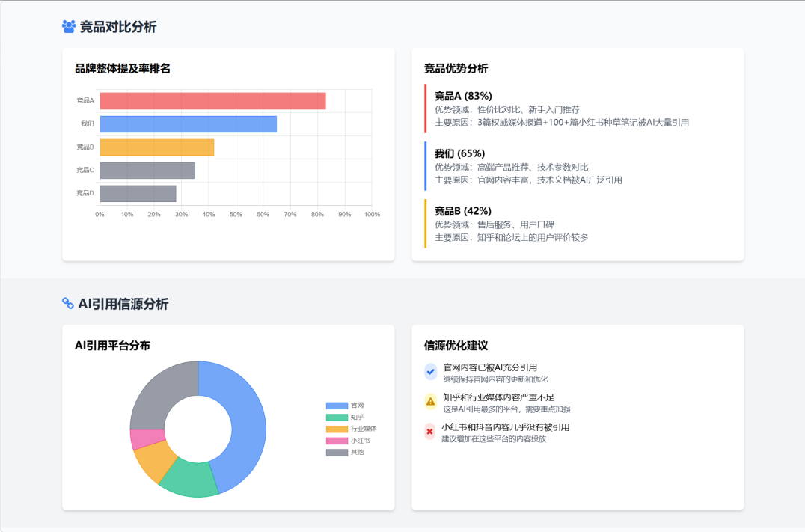Click the 行业媒体 legend label text
The width and height of the screenshot is (805, 532).
pyautogui.click(x=364, y=429)
